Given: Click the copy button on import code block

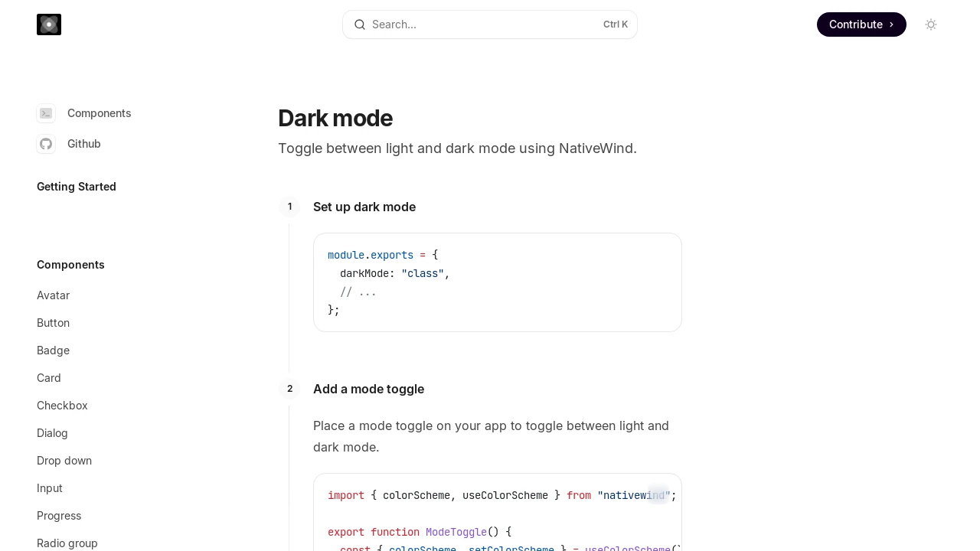Looking at the screenshot, I should (x=658, y=494).
